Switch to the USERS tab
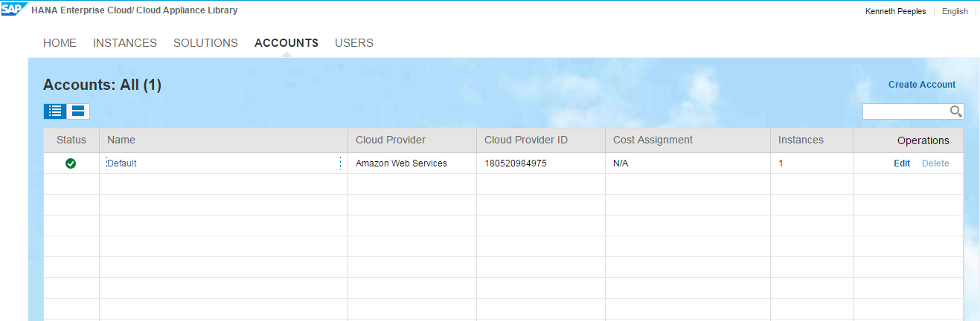This screenshot has width=980, height=321. pyautogui.click(x=354, y=43)
